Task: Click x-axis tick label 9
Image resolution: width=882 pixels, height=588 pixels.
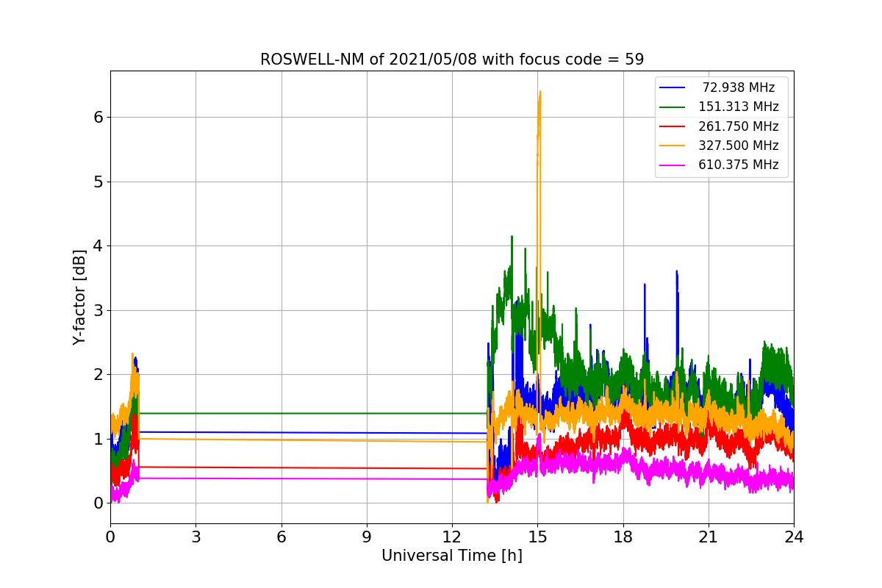Action: (x=367, y=537)
